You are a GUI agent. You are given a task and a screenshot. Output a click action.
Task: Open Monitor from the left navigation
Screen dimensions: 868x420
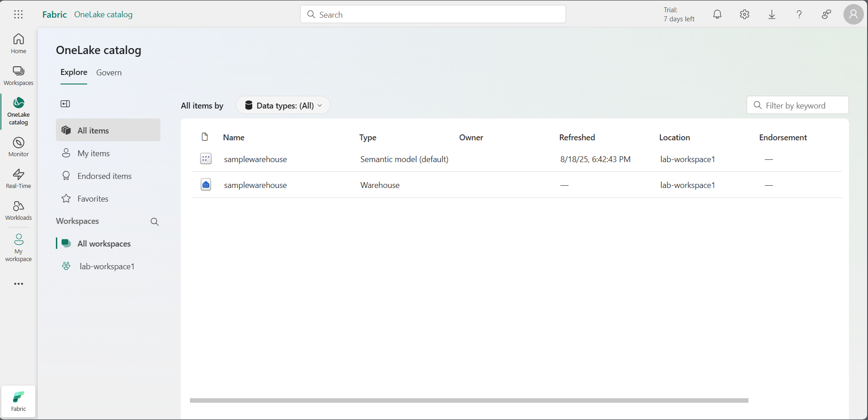click(x=18, y=147)
